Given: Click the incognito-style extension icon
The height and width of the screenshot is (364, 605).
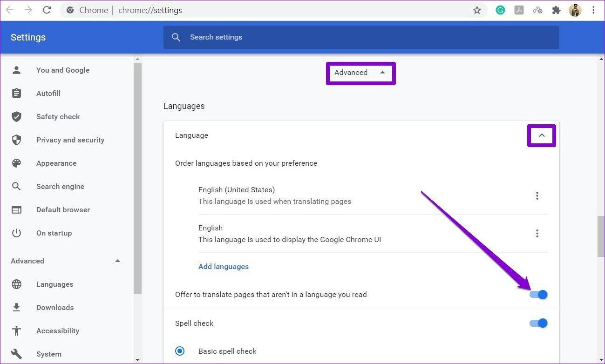Looking at the screenshot, I should point(537,10).
